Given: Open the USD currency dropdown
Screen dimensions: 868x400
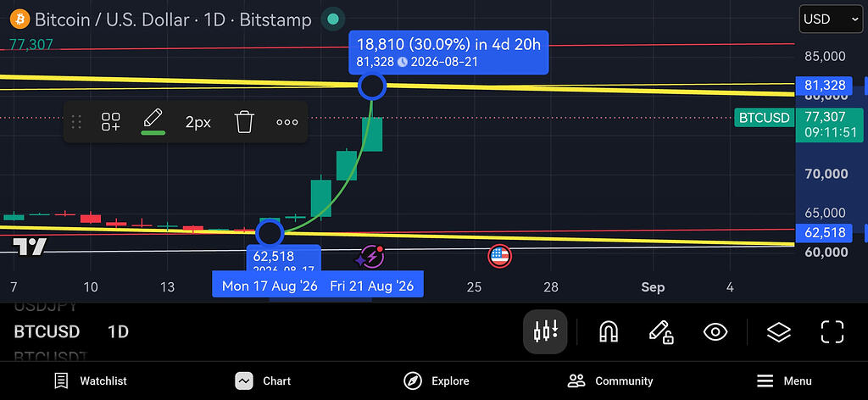Looking at the screenshot, I should coord(831,19).
